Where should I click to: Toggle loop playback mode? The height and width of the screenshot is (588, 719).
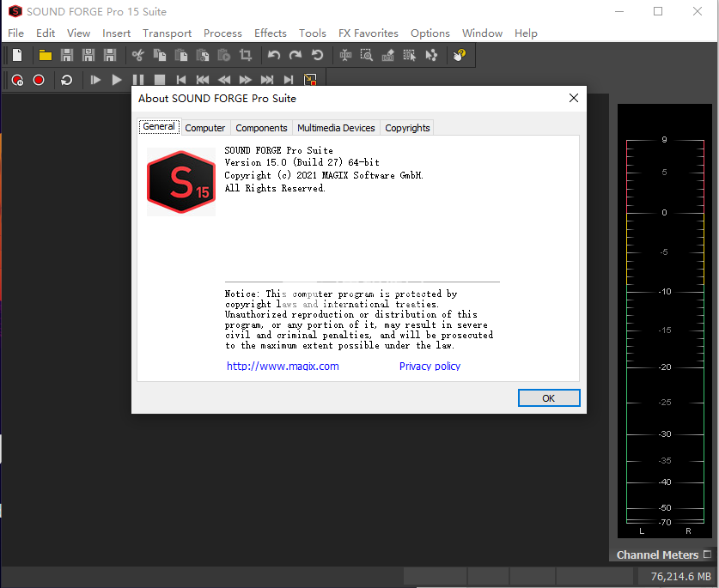point(66,80)
